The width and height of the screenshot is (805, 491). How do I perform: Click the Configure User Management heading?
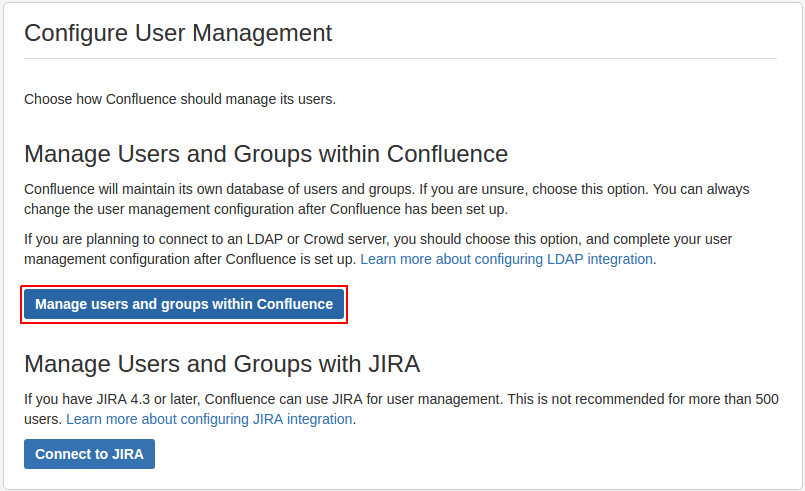178,33
